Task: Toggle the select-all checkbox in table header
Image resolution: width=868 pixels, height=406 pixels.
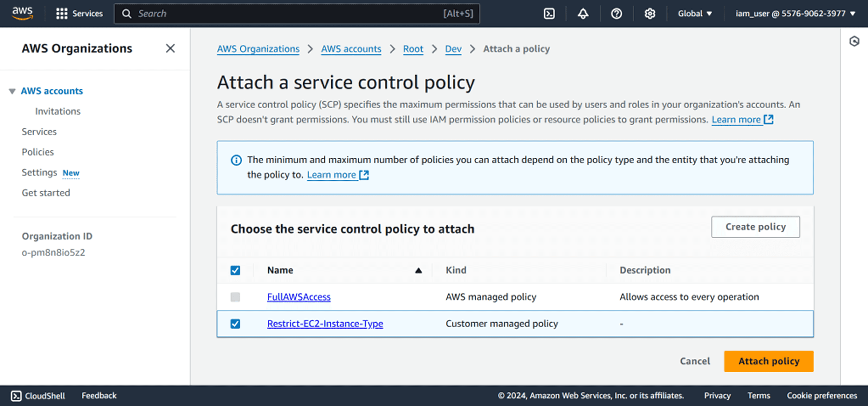Action: [x=235, y=271]
